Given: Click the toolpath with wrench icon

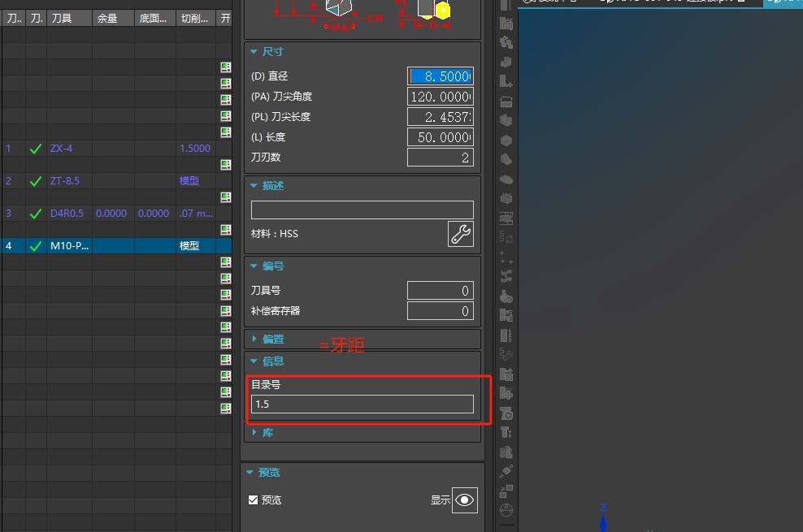Looking at the screenshot, I should tap(506, 354).
